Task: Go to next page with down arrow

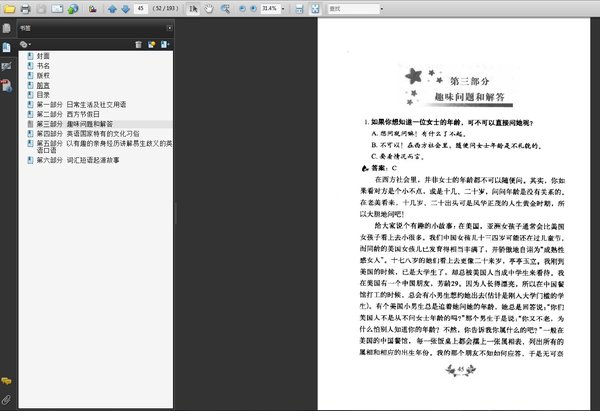Action: [x=125, y=9]
